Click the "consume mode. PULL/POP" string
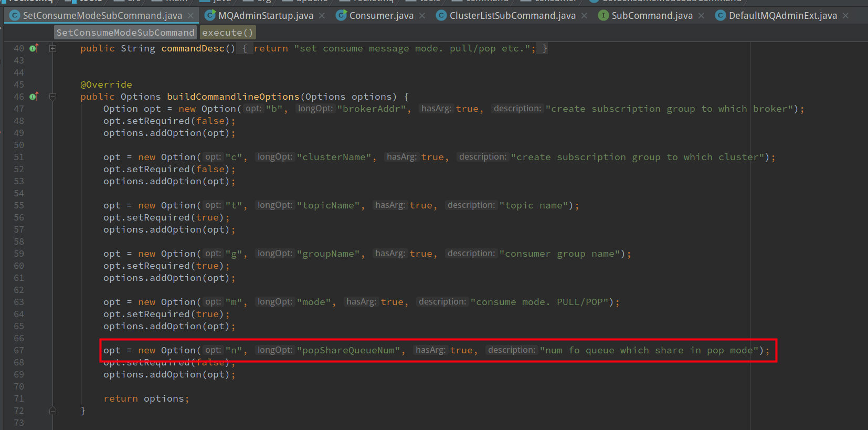This screenshot has width=868, height=430. pos(539,302)
